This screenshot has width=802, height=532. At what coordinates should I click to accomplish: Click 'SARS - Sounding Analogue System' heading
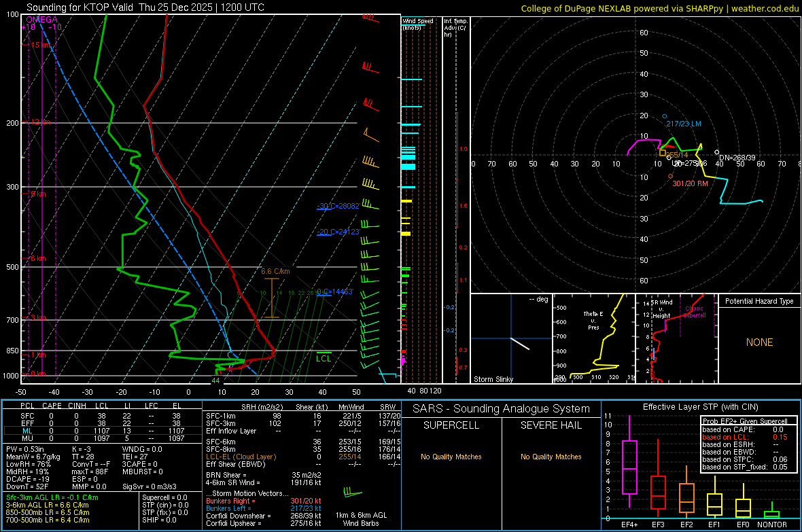[x=502, y=409]
